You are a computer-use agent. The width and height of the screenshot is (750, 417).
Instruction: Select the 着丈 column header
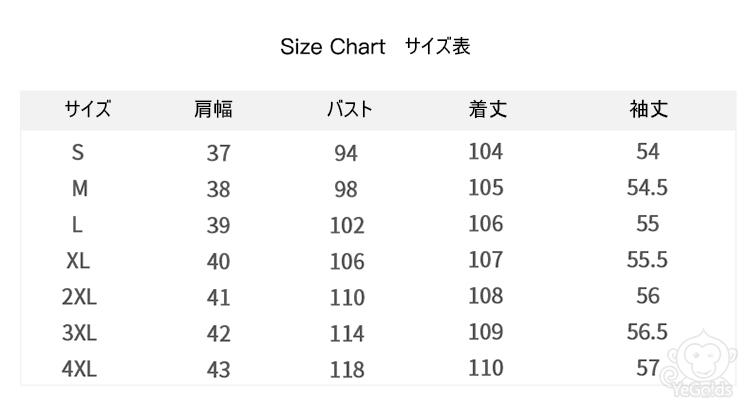[487, 109]
